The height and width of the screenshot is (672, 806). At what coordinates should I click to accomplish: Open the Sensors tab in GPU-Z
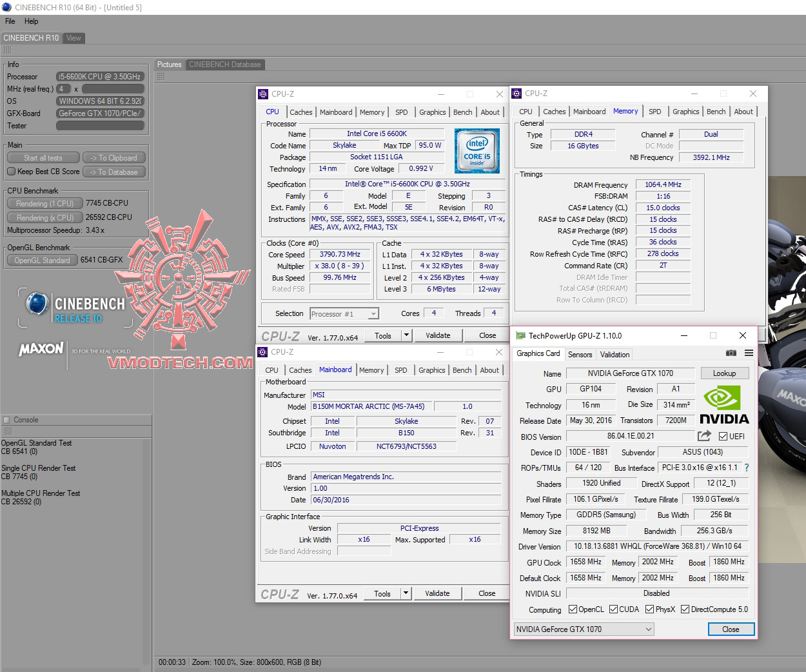[580, 355]
